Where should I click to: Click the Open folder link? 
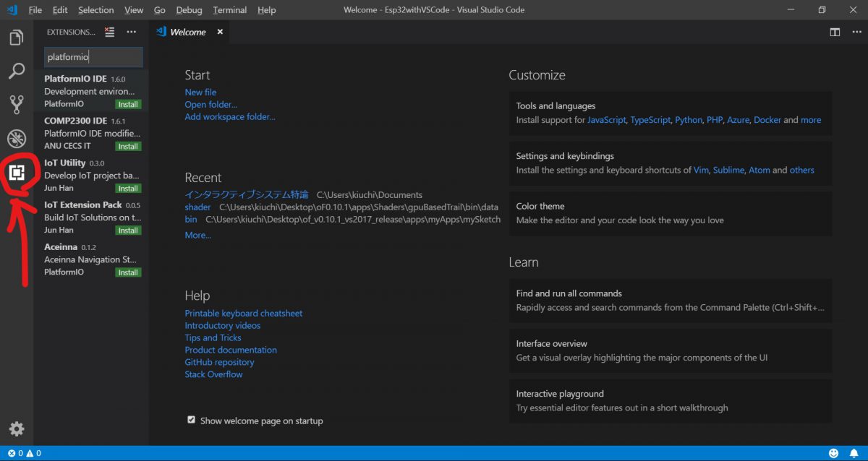click(210, 105)
